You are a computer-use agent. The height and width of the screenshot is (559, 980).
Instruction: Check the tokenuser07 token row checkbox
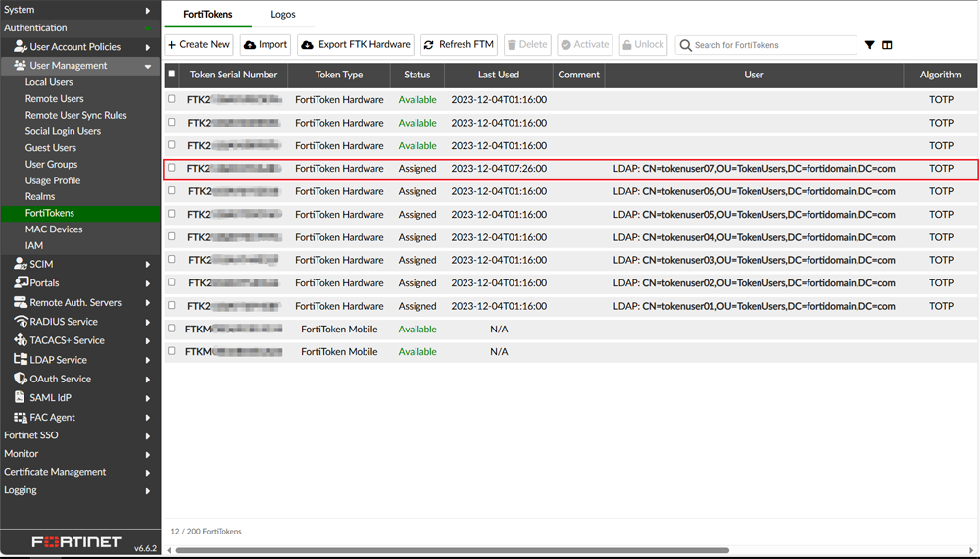[x=172, y=168]
